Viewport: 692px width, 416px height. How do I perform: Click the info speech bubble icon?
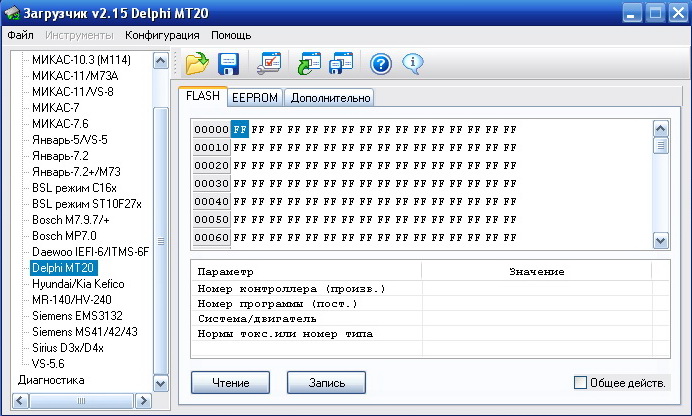pos(411,64)
